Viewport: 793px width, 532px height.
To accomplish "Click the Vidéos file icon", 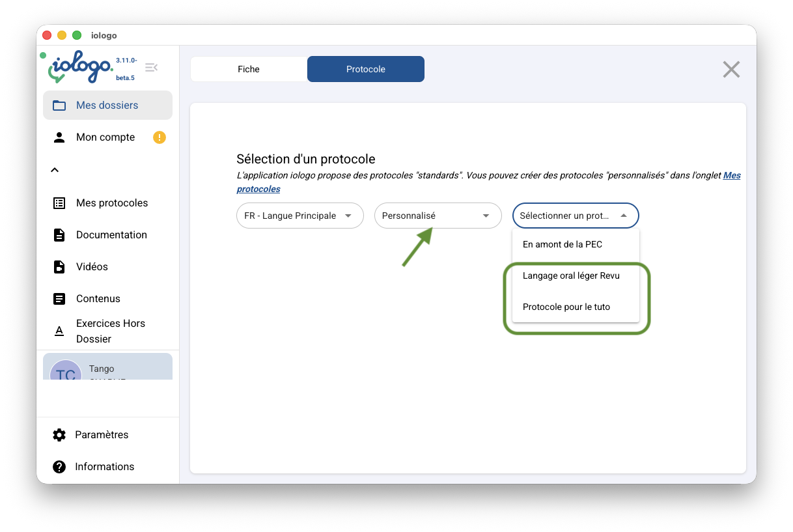I will (59, 267).
